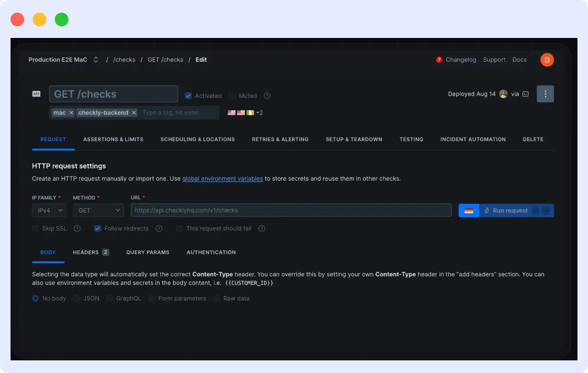Image resolution: width=588 pixels, height=373 pixels.
Task: Open the Retries & Alerting tab
Action: [x=280, y=139]
